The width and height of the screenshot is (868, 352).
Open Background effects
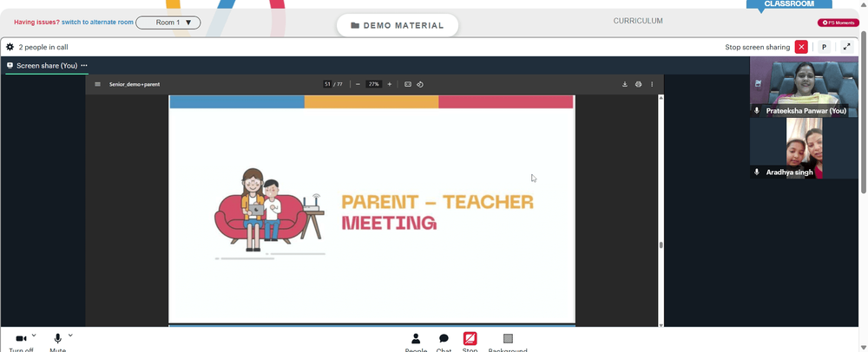[x=508, y=342]
